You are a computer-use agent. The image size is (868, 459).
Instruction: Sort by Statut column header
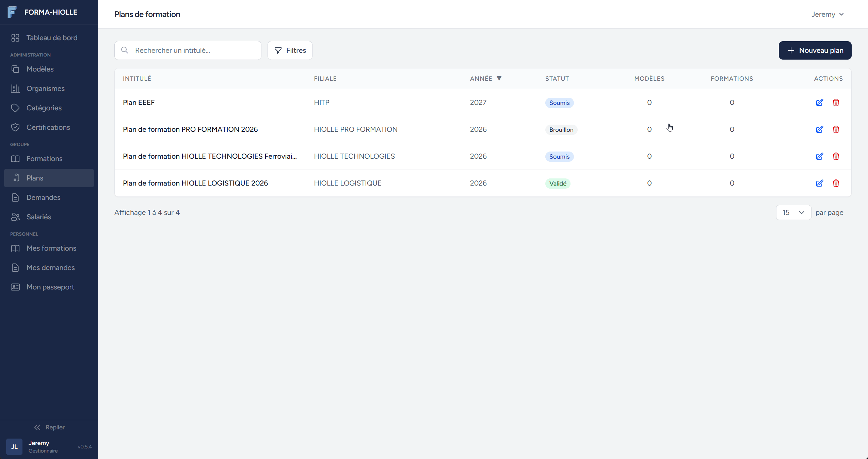(557, 79)
